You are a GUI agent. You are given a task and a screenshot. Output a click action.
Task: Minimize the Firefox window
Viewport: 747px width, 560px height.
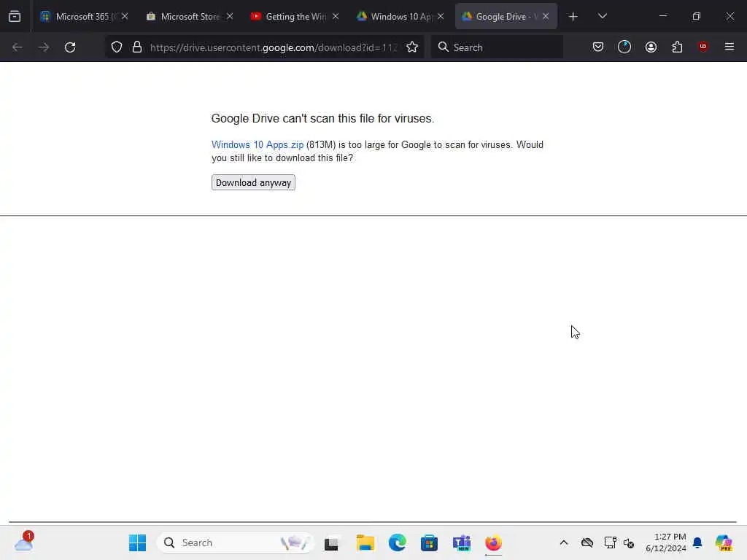[x=662, y=16]
